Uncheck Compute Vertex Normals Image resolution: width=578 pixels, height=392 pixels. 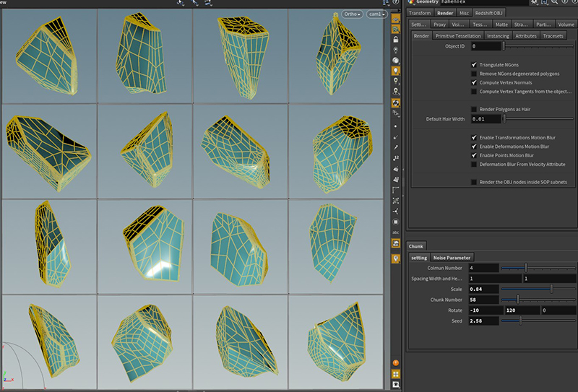coord(474,82)
